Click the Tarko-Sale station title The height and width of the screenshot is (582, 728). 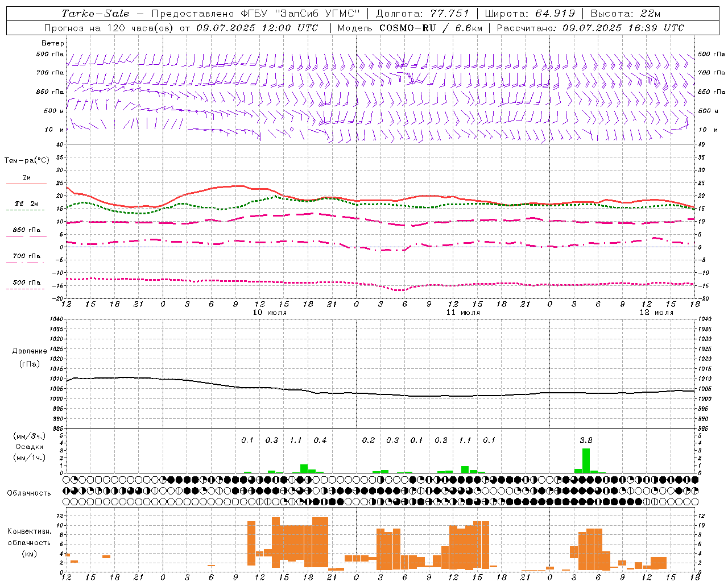point(96,14)
